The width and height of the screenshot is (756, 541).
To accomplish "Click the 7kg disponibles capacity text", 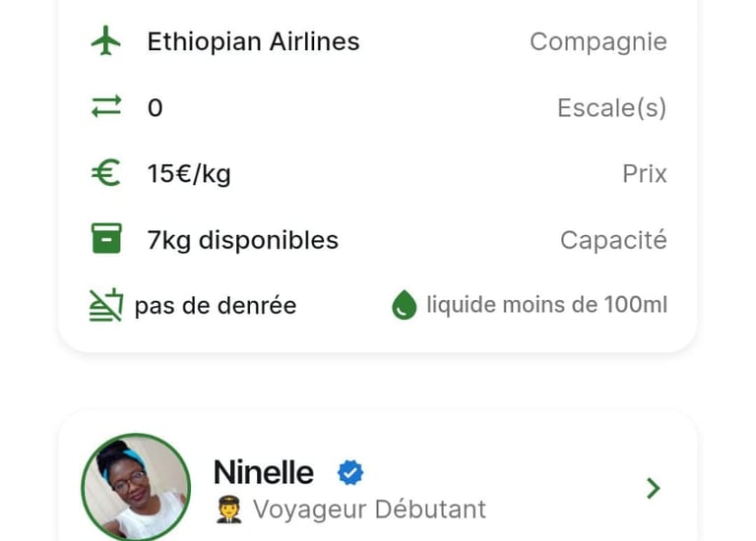I will click(x=242, y=239).
